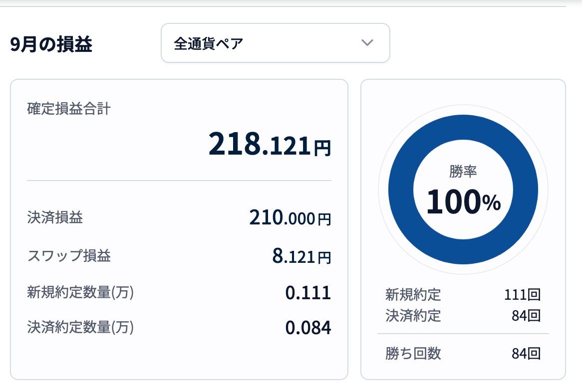Click the 決済約定 label in the win-rate card
Viewport: 582px width, 392px height.
413,316
